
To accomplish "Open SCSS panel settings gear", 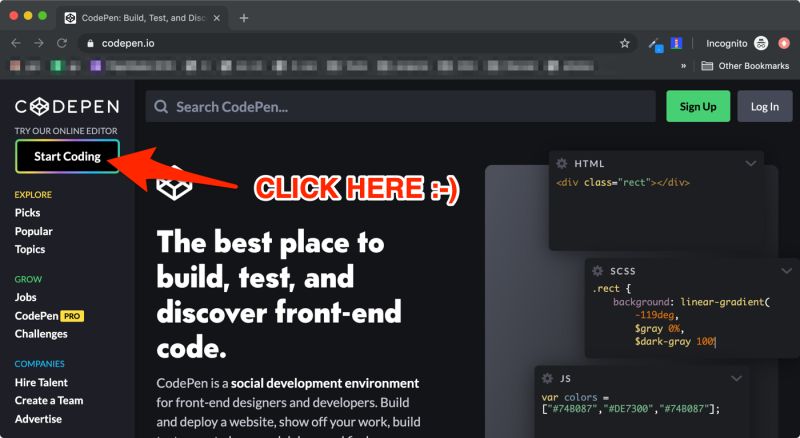I will pyautogui.click(x=597, y=271).
